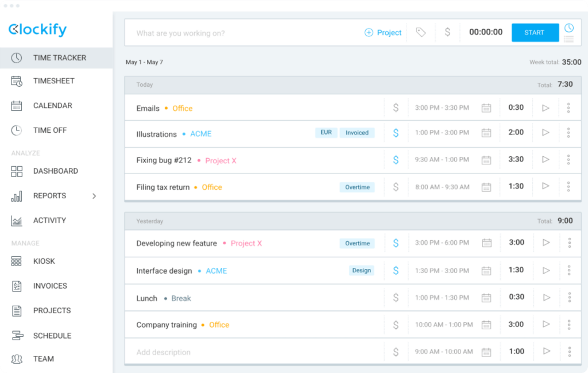
Task: Open date picker for Filing tax return entry
Action: click(x=486, y=187)
